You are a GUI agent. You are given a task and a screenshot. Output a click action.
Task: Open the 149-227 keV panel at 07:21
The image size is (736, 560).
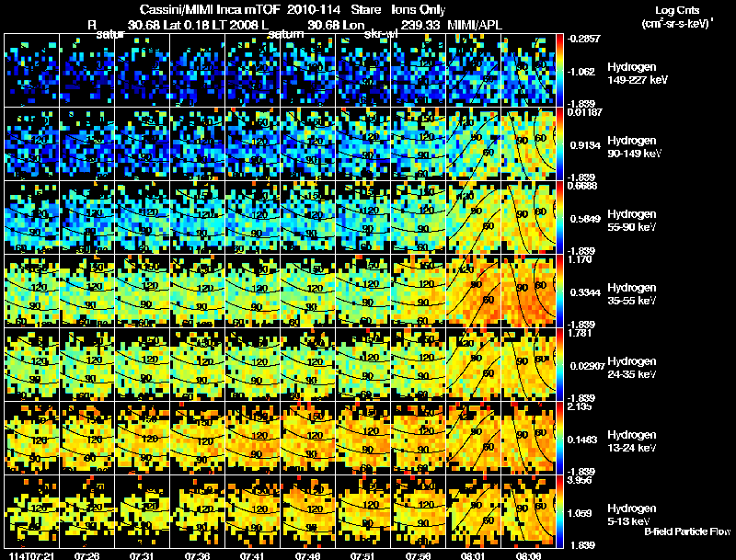pyautogui.click(x=32, y=70)
